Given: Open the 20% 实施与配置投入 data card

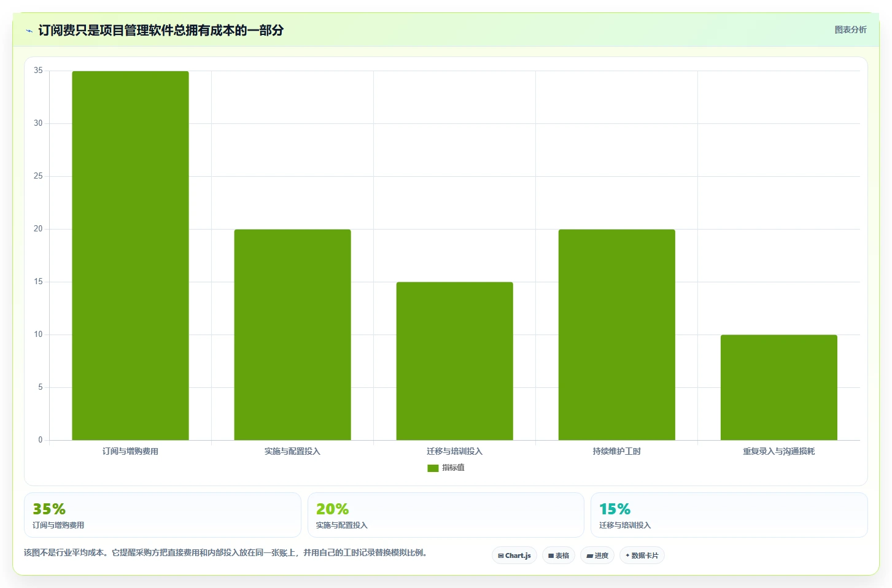Looking at the screenshot, I should point(446,515).
